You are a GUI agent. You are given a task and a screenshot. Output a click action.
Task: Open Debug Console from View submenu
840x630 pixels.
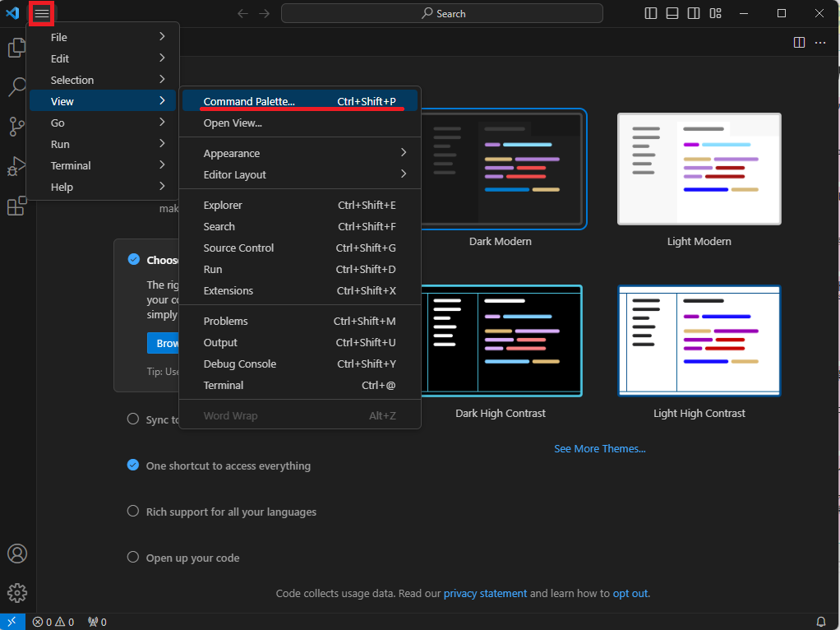click(299, 364)
